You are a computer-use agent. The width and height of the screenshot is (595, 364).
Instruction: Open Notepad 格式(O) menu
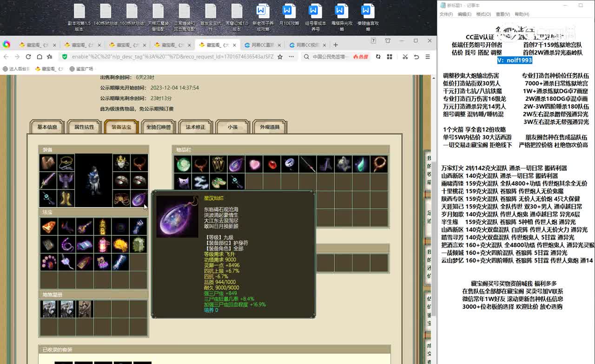(x=483, y=14)
